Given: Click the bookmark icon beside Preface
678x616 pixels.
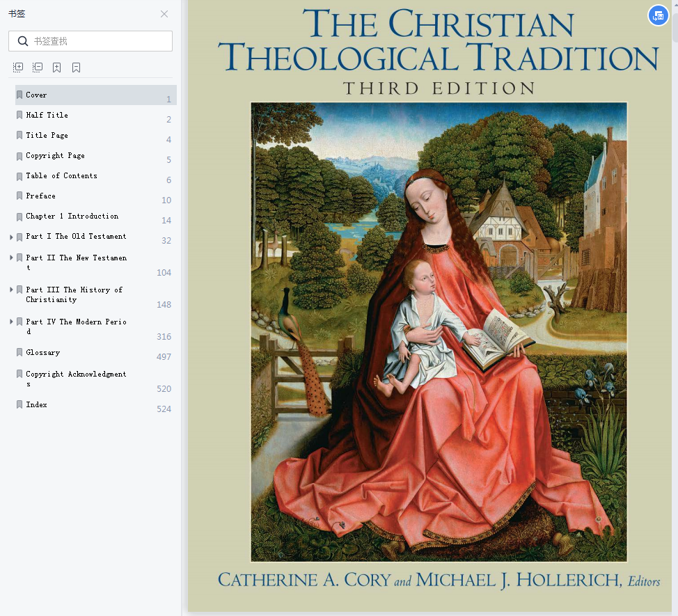Looking at the screenshot, I should coord(19,196).
